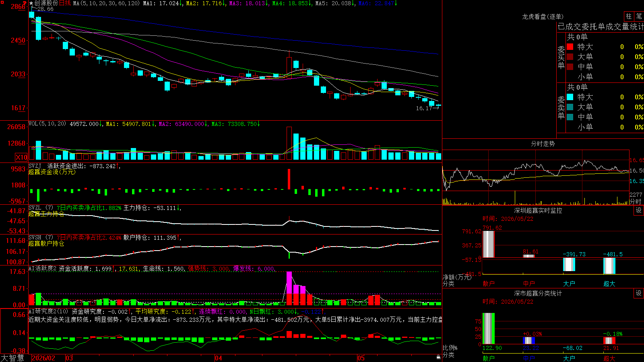Click the 共 0单 total under 委买单
644x362 pixels.
(577, 37)
